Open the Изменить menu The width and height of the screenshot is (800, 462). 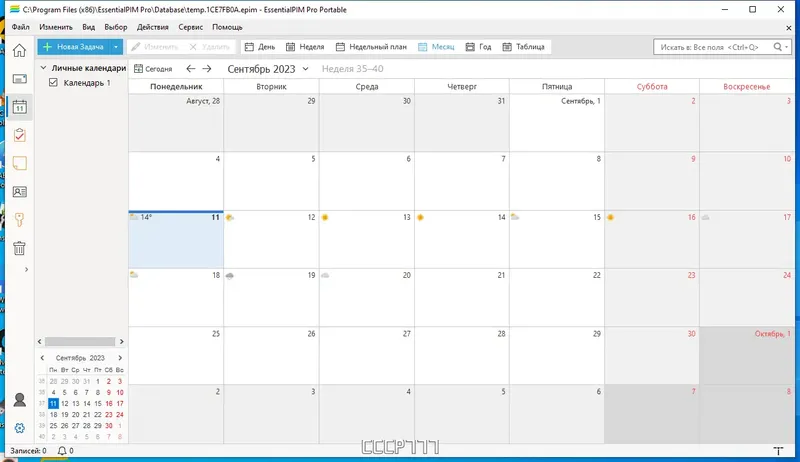click(56, 27)
